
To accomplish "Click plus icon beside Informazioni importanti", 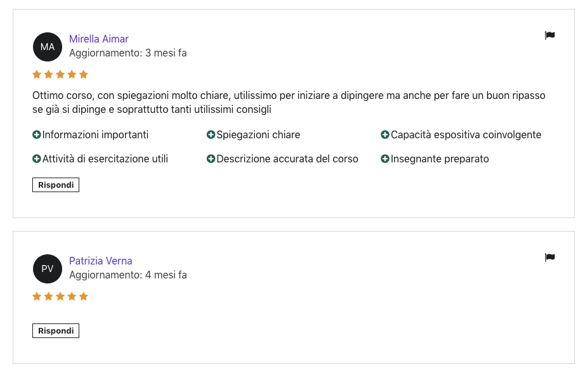I will pos(37,134).
